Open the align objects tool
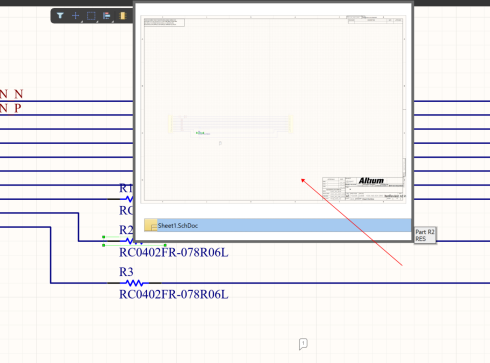490x363 pixels. pyautogui.click(x=107, y=16)
